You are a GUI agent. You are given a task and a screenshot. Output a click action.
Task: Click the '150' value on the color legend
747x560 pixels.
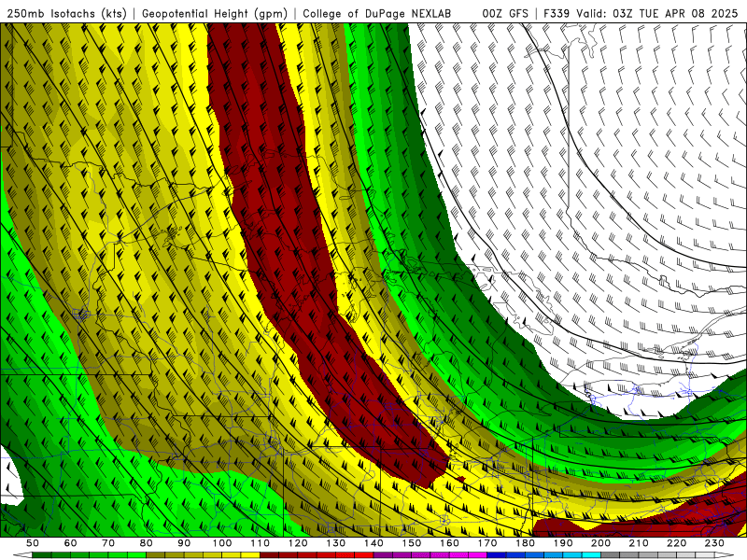click(411, 543)
